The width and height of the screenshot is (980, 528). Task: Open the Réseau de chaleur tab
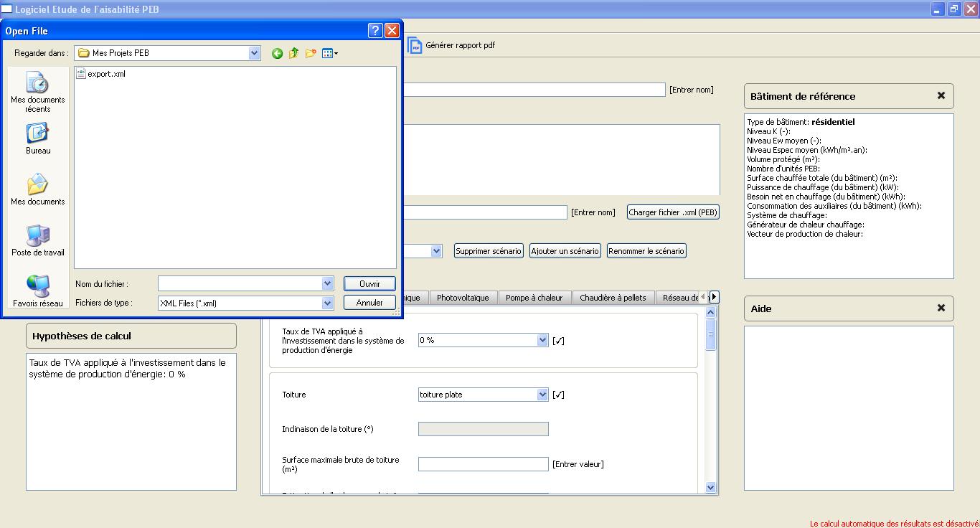pos(679,298)
